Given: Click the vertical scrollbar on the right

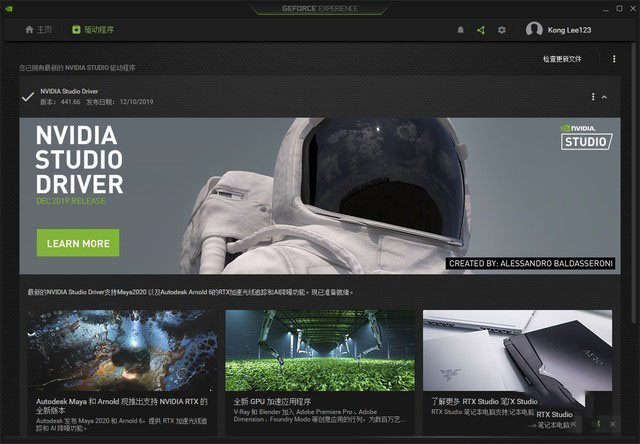Looking at the screenshot, I should 633,180.
